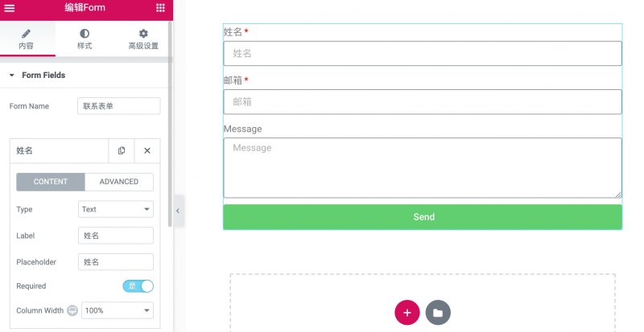Select the CONTENT sub-tab
Image resolution: width=644 pixels, height=332 pixels.
pyautogui.click(x=51, y=182)
